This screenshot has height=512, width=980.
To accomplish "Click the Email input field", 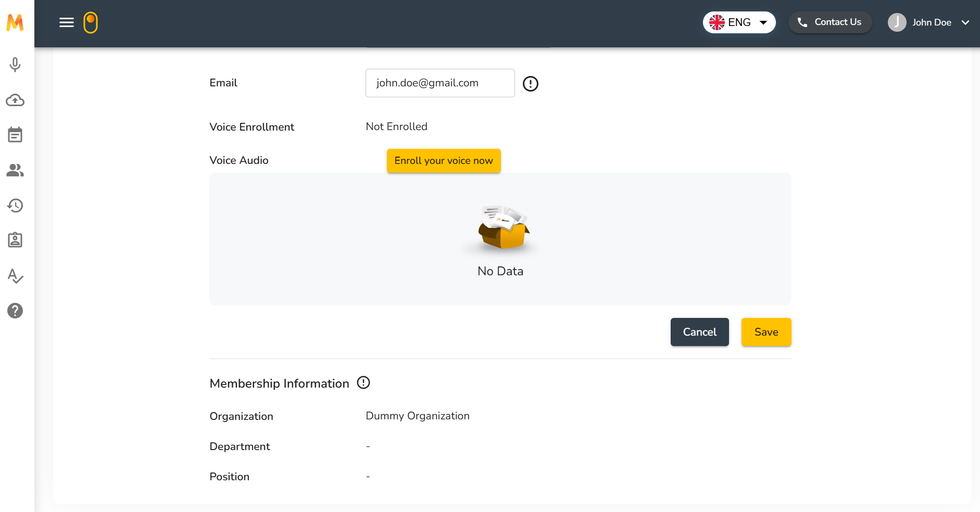I will click(x=440, y=83).
